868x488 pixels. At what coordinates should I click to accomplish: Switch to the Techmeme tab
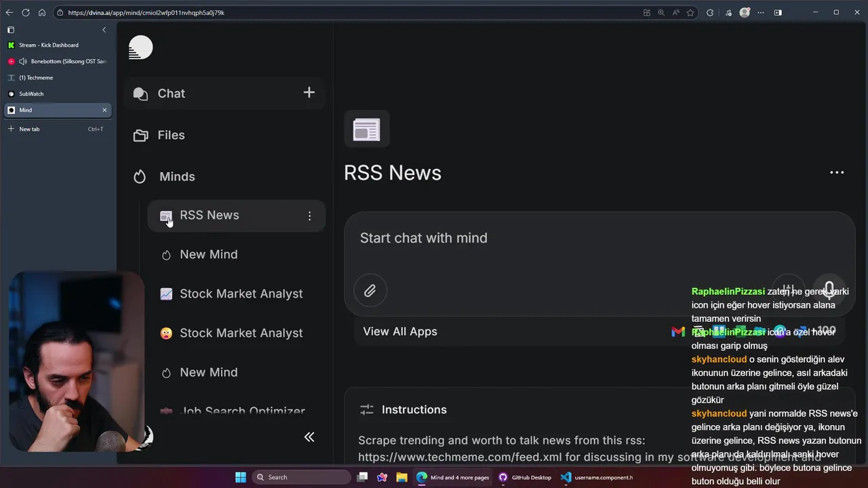58,77
